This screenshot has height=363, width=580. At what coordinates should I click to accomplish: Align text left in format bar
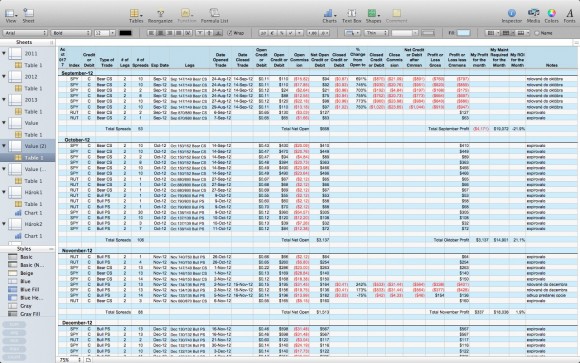tap(151, 33)
